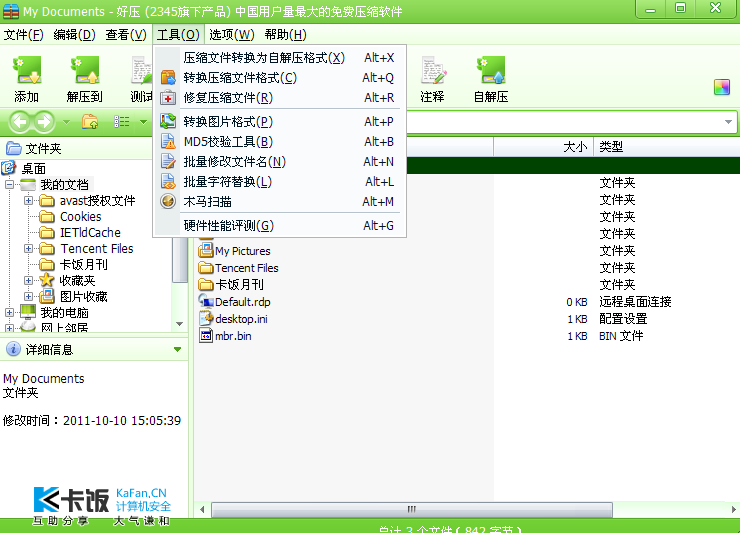Select 我的电脑 in folder tree

coord(65,313)
